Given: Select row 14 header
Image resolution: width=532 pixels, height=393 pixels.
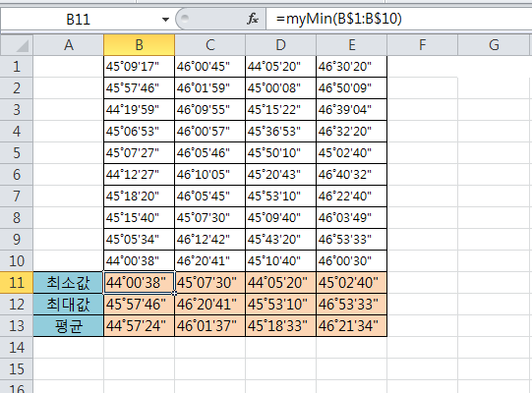Looking at the screenshot, I should 17,348.
